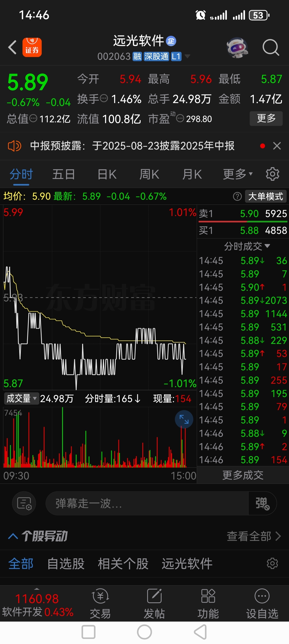Open the 更多 chart period dropdown
The width and height of the screenshot is (289, 644).
pos(238,175)
